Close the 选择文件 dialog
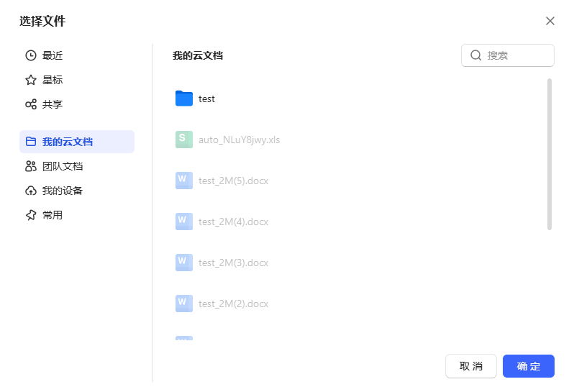Screen dimensions: 574x392 (x=550, y=21)
